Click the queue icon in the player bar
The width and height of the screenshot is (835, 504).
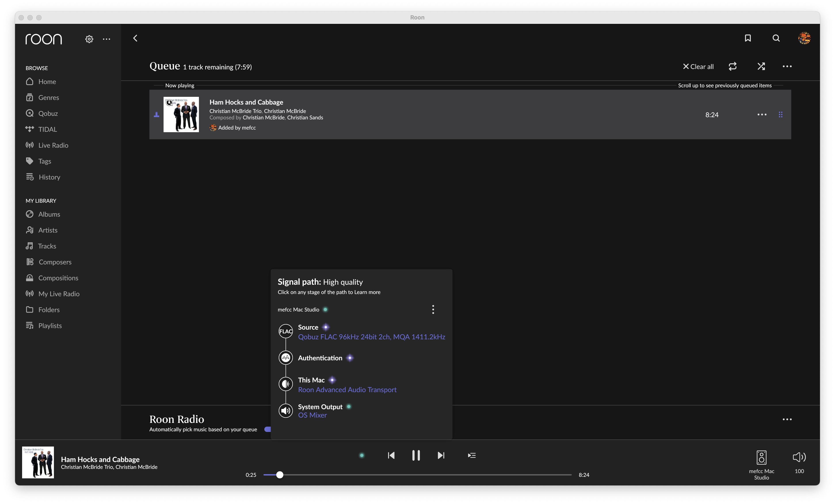472,456
